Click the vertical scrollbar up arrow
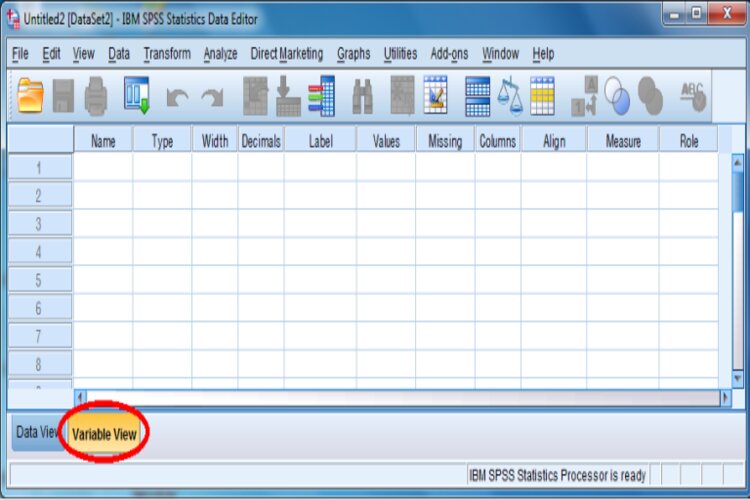 738,163
